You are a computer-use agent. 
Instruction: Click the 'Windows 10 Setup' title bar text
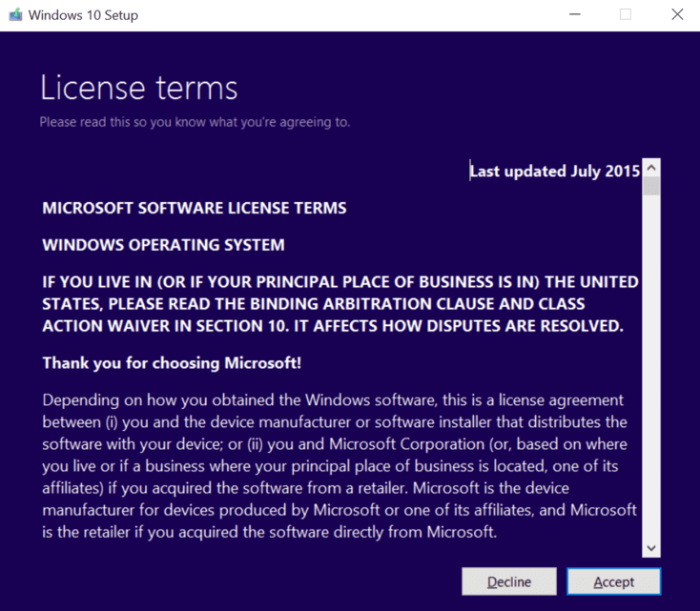83,15
